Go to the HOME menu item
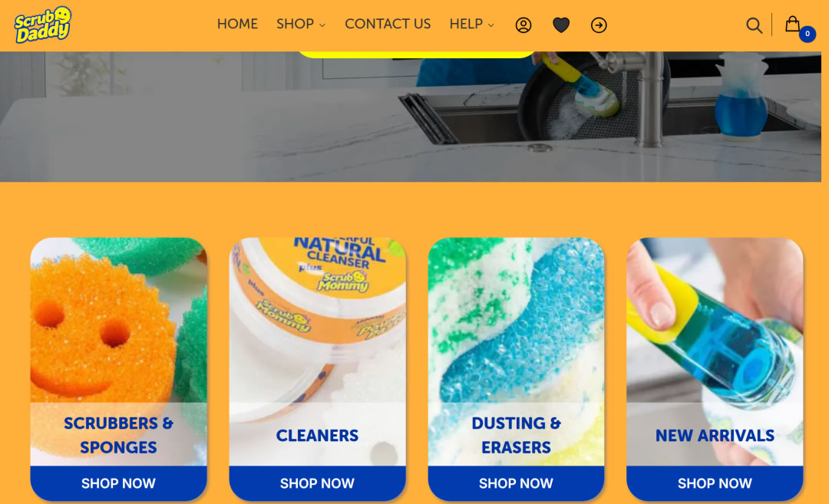This screenshot has height=504, width=829. [237, 24]
